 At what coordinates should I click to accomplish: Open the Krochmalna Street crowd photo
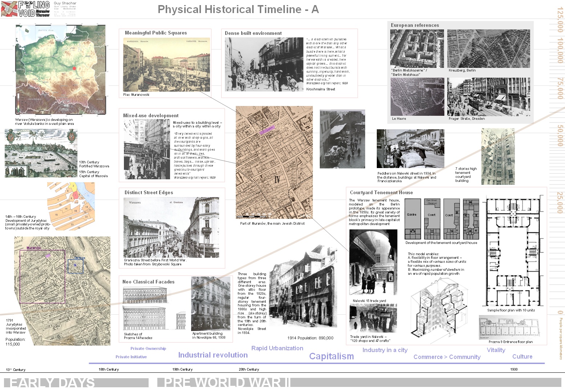pos(264,64)
